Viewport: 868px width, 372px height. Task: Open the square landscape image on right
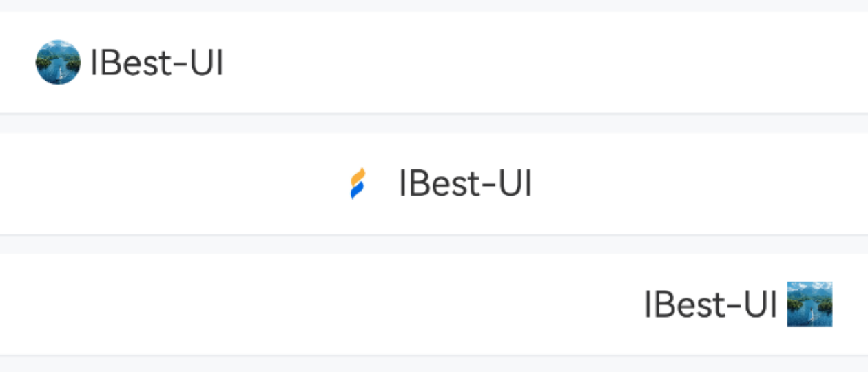[x=809, y=304]
